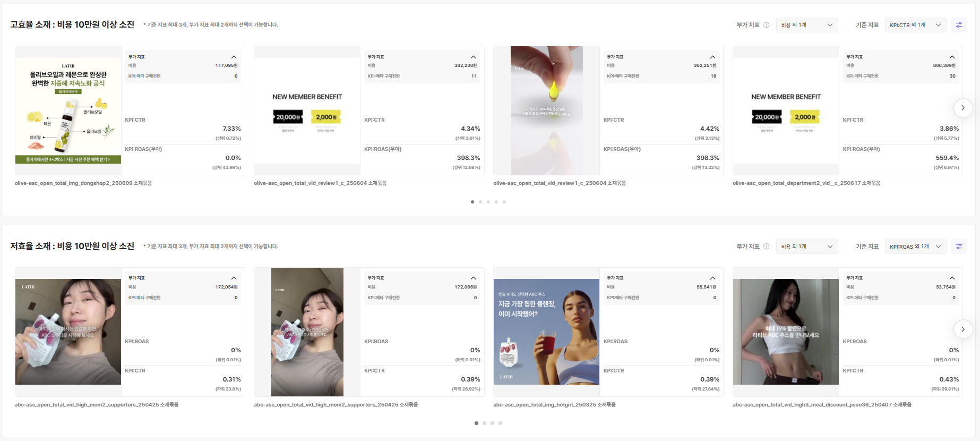Click olive-asc_open_total_img_dongshop2_250609 creative name

tap(83, 183)
